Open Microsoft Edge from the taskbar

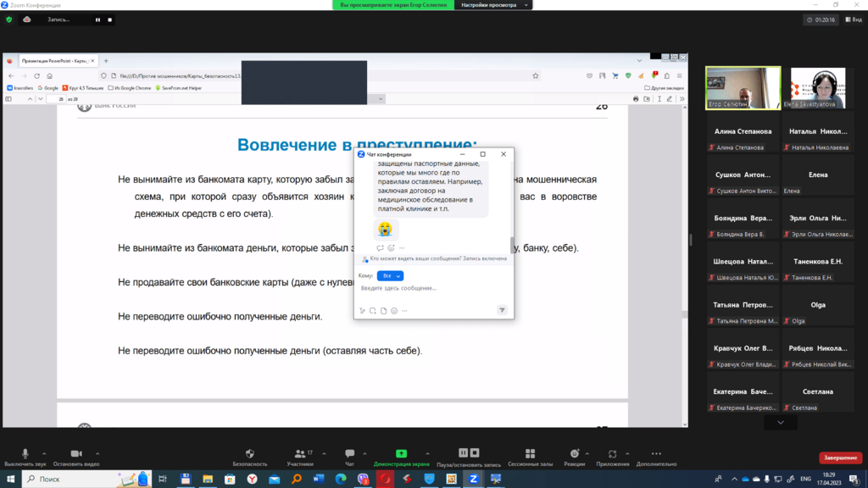(341, 480)
